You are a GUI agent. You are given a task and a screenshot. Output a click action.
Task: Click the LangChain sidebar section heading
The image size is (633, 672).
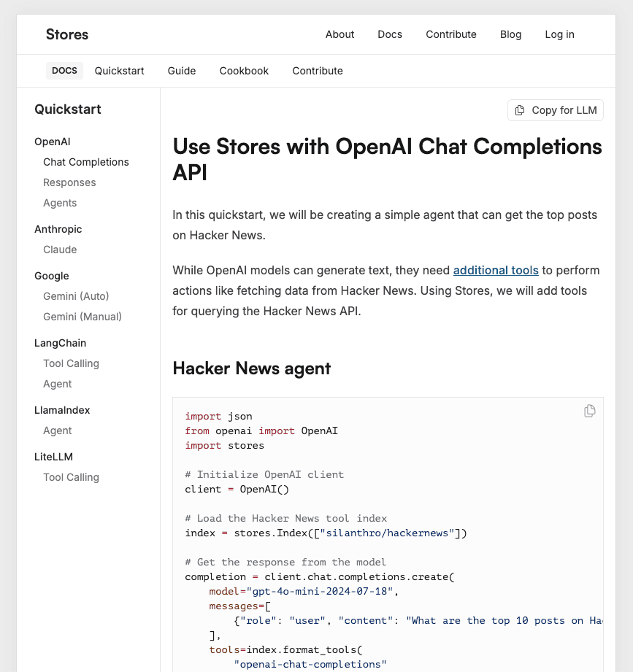(x=61, y=343)
